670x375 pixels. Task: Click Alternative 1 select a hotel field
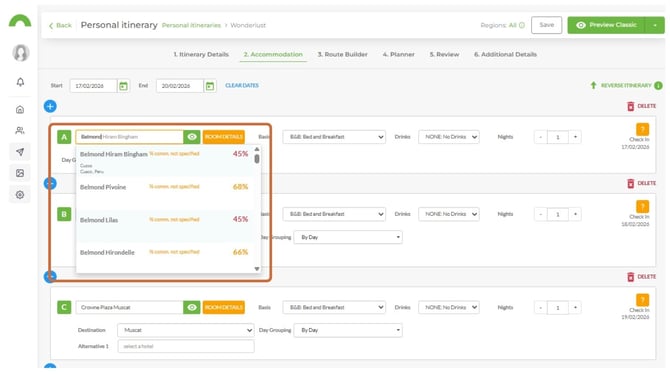[x=186, y=346]
